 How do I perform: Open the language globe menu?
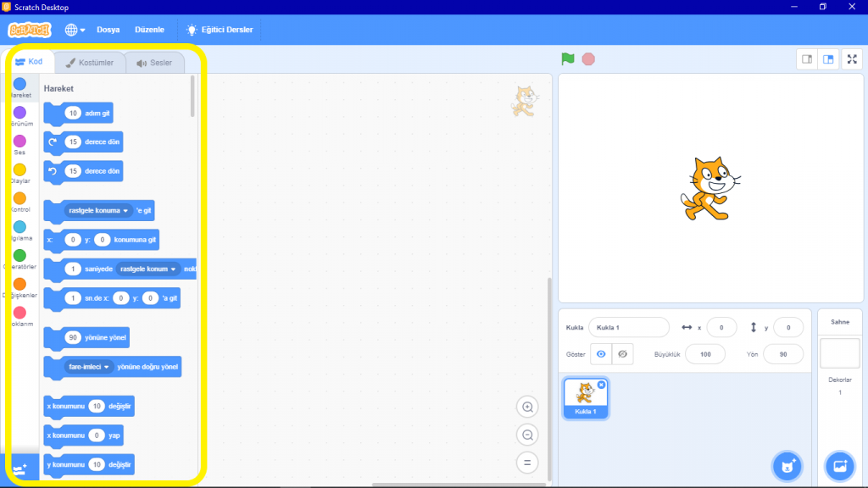tap(75, 30)
